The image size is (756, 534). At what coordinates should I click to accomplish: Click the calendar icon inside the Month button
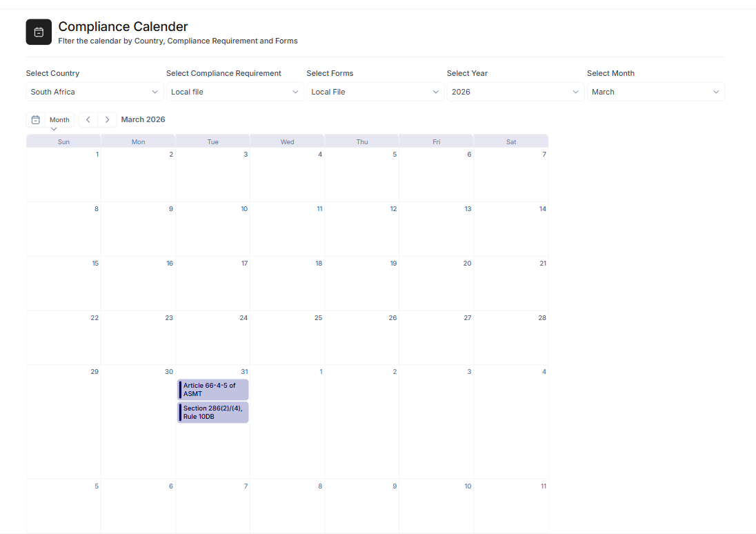(35, 119)
